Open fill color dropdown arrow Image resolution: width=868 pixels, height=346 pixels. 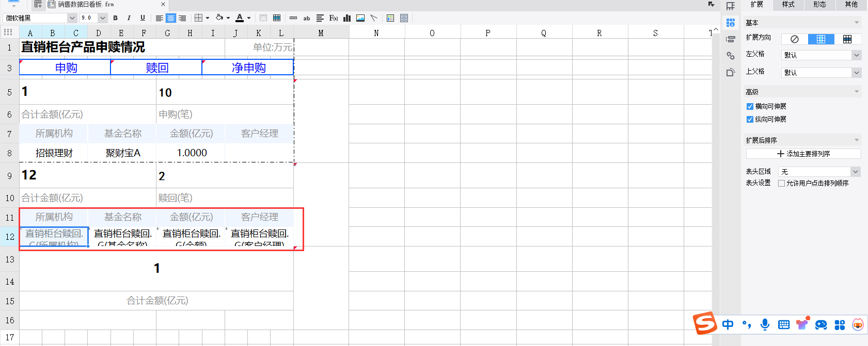tap(228, 18)
